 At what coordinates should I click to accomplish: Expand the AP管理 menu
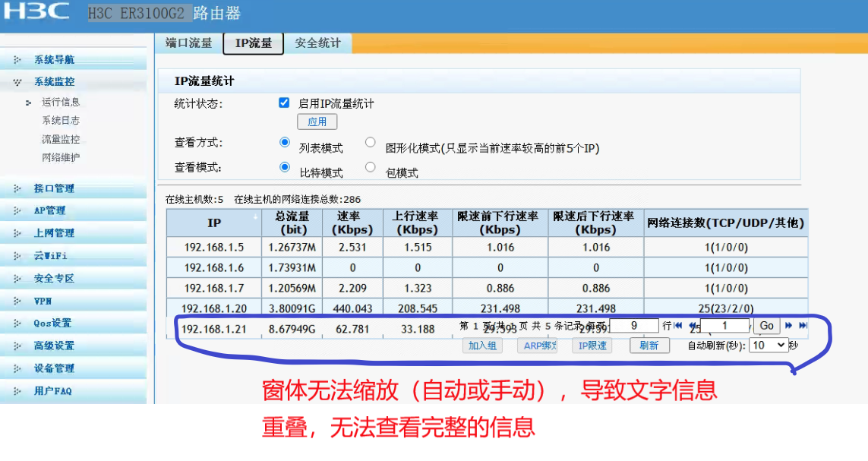[49, 211]
